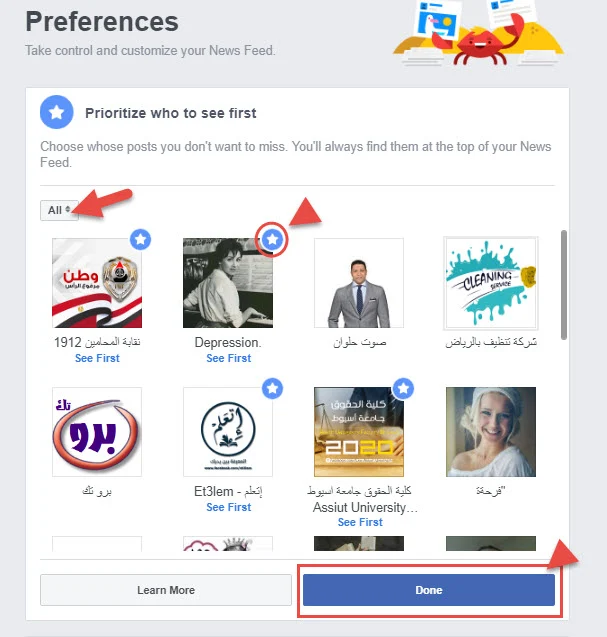The height and width of the screenshot is (637, 607).
Task: Select the man in gray suit thumbnail
Action: [x=359, y=283]
